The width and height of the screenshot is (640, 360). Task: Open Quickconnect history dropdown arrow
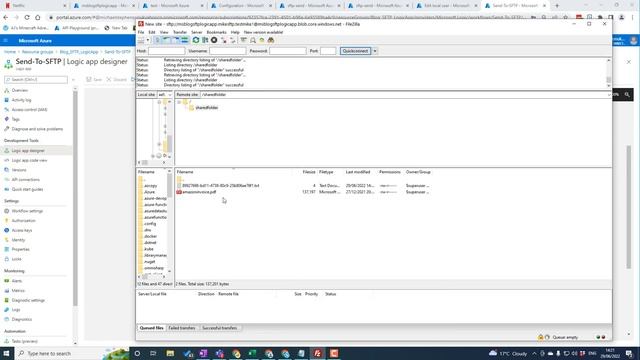[375, 51]
